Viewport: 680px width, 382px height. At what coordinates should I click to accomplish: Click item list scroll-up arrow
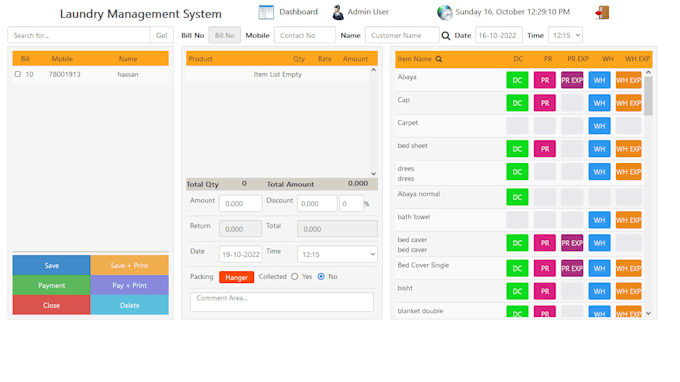click(x=648, y=72)
